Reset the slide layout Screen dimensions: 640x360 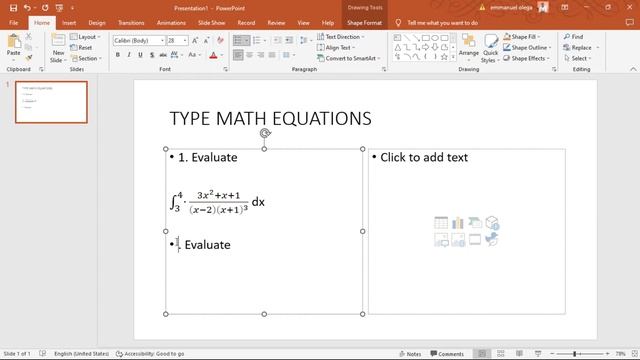[x=81, y=47]
